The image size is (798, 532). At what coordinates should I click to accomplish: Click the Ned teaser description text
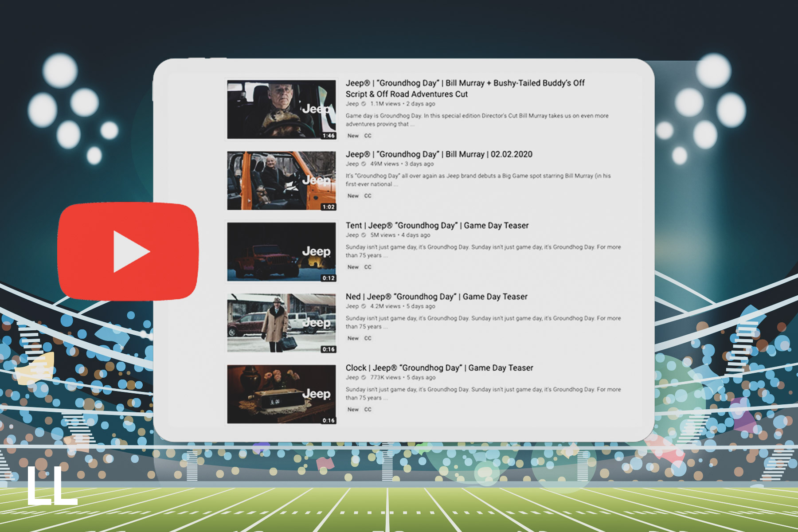point(483,322)
